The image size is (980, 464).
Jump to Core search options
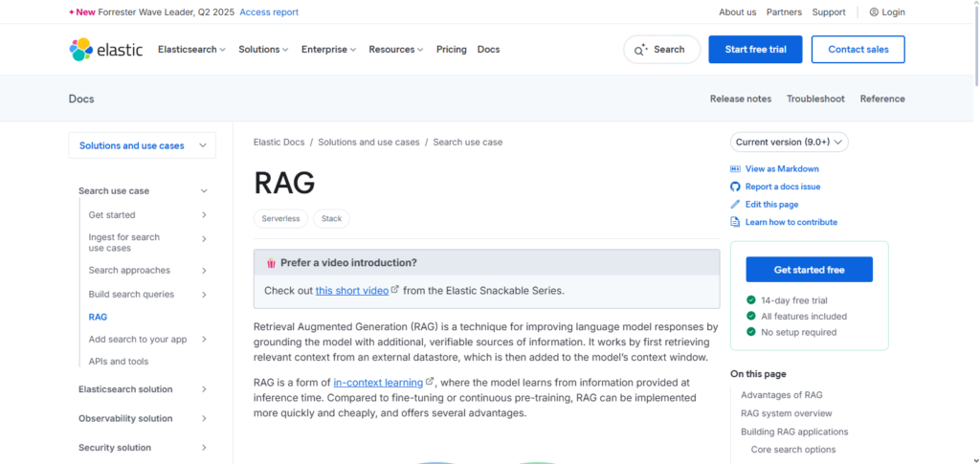click(x=793, y=450)
